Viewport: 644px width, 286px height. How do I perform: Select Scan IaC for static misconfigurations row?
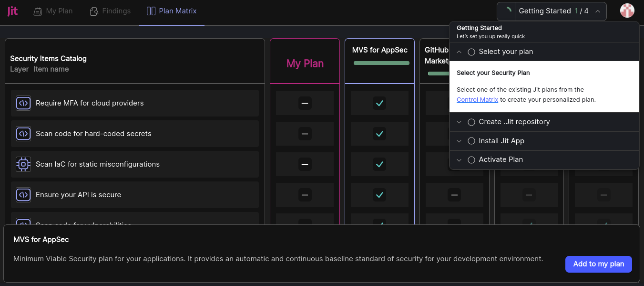[x=135, y=164]
